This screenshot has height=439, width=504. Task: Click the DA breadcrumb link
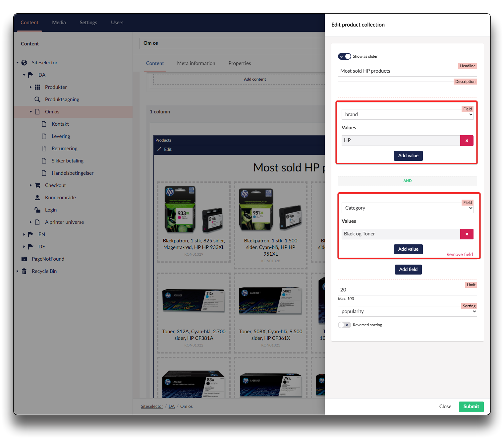point(172,407)
